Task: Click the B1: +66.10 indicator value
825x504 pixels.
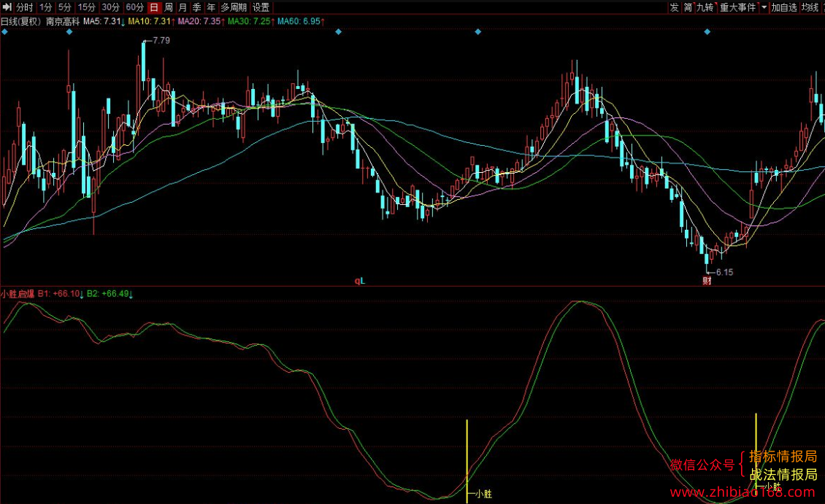Action: pos(61,294)
